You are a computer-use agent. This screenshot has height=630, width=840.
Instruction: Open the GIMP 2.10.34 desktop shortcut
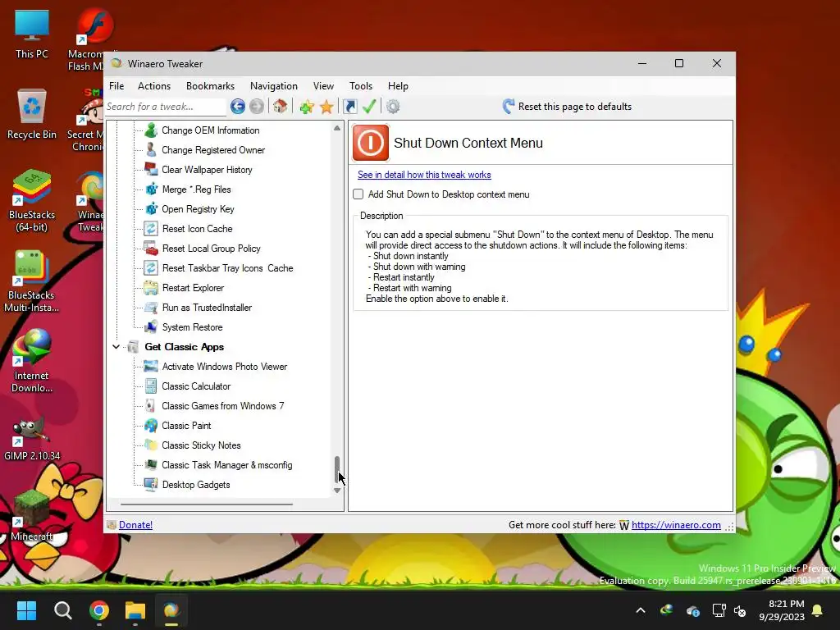[32, 438]
